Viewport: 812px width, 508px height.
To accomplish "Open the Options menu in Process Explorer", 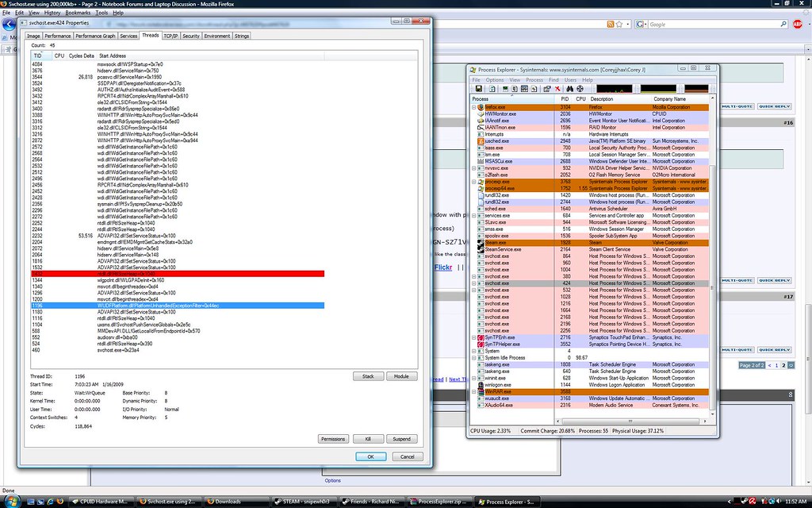I will coord(495,80).
